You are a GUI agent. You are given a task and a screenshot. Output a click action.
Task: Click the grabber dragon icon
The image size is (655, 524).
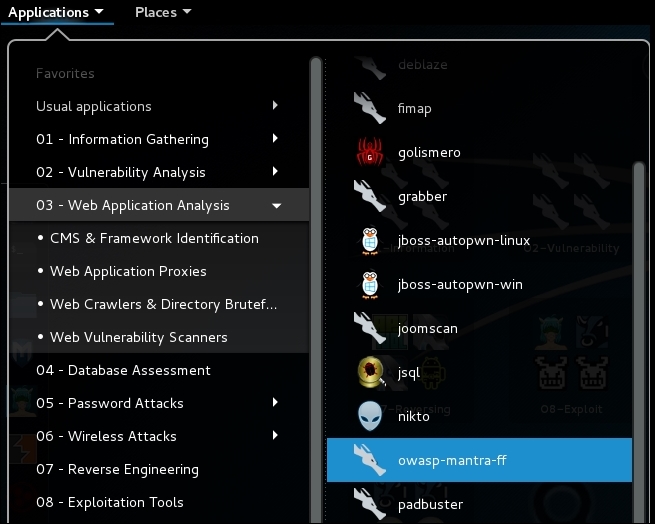[370, 196]
